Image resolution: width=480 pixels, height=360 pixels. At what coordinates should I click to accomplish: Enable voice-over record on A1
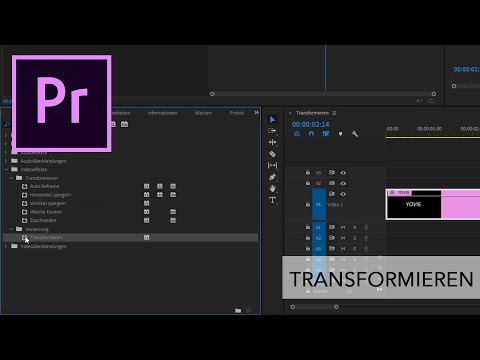coord(366,227)
